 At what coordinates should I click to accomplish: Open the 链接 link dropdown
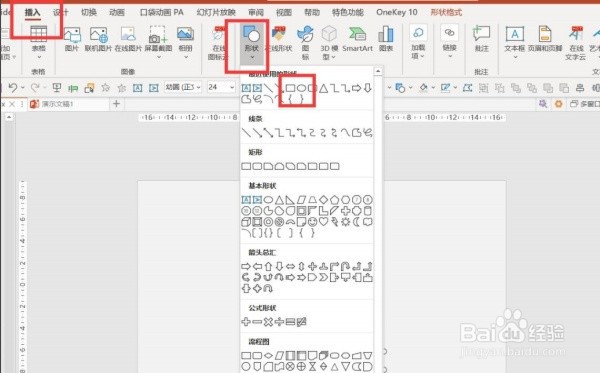[x=450, y=42]
